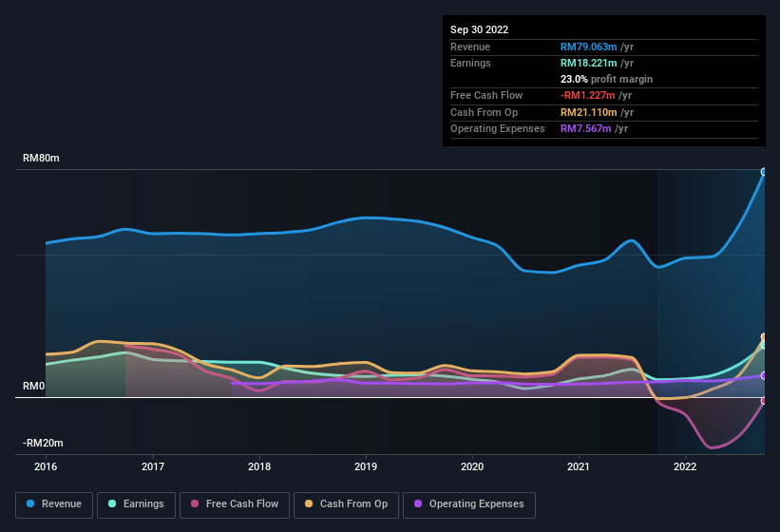The width and height of the screenshot is (780, 532).
Task: Click the 2016 x-axis label
Action: pyautogui.click(x=46, y=466)
